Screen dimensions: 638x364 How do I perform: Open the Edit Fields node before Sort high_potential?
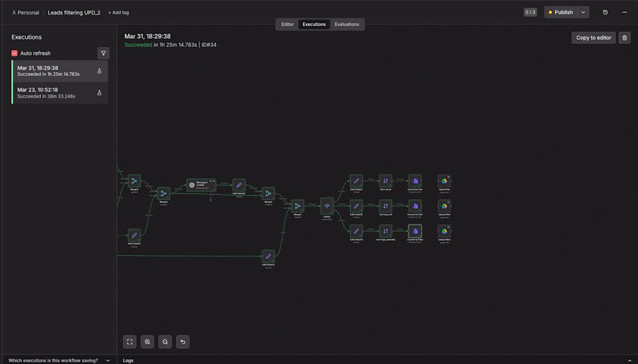point(356,231)
